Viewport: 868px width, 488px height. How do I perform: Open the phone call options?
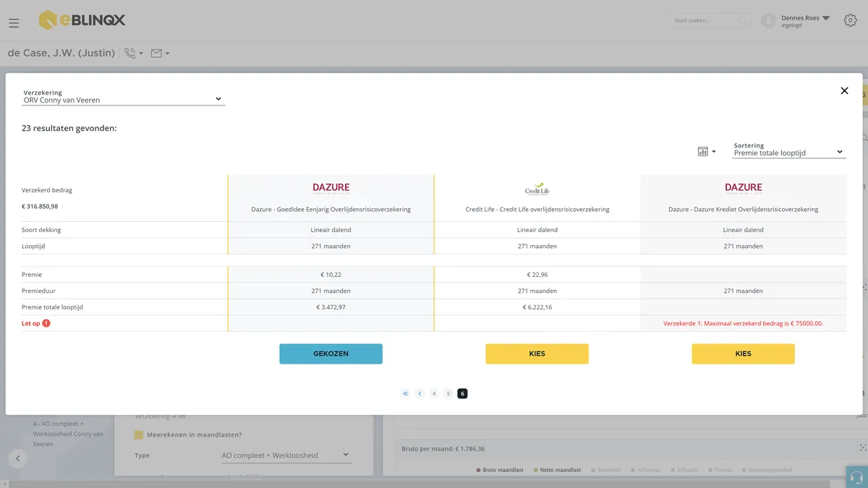[134, 53]
